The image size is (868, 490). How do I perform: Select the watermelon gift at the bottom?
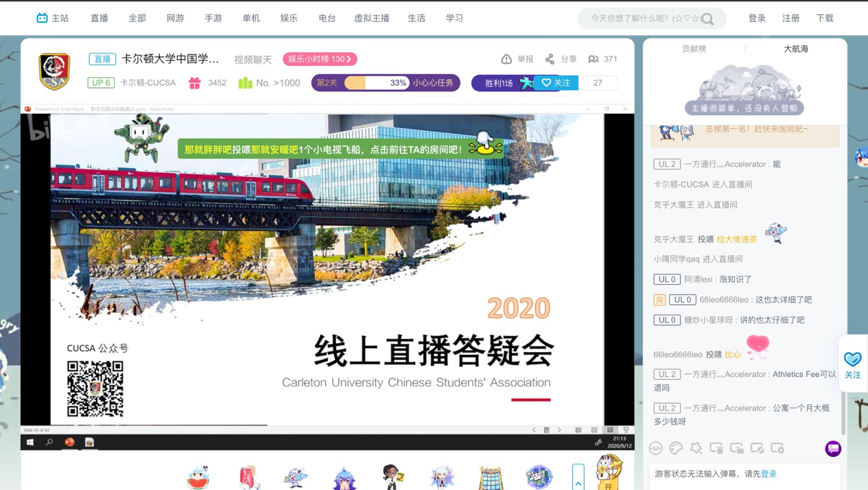(x=198, y=476)
